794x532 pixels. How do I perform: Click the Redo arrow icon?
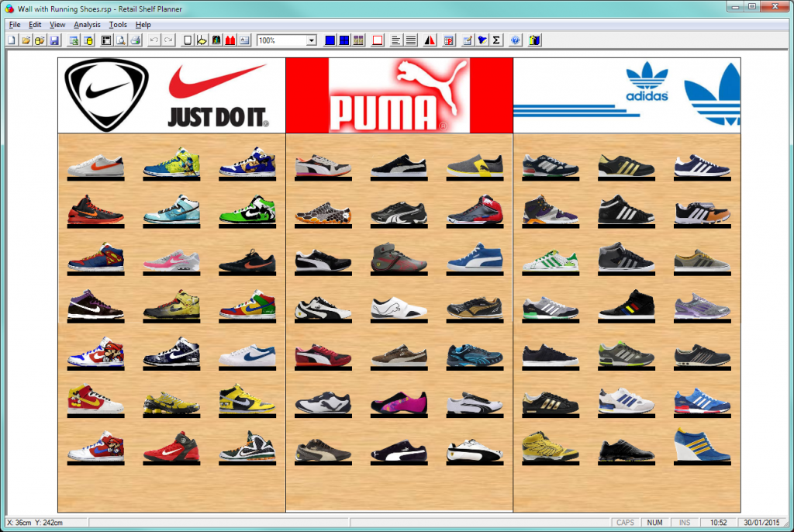pos(168,40)
